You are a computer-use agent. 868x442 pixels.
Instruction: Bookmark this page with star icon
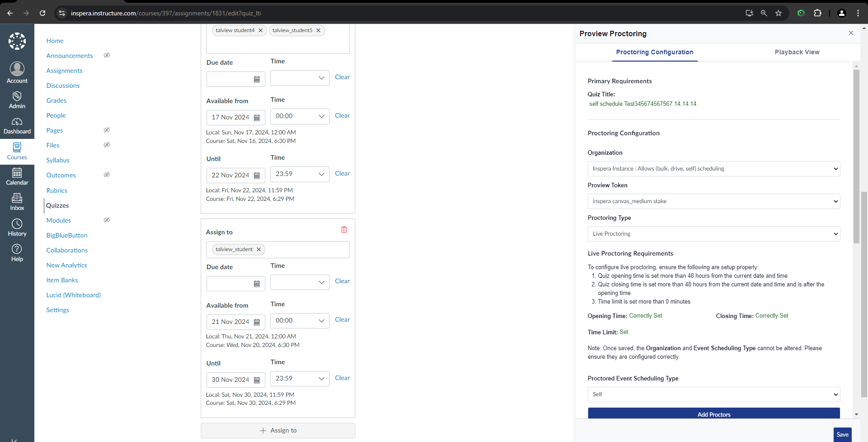pyautogui.click(x=778, y=13)
